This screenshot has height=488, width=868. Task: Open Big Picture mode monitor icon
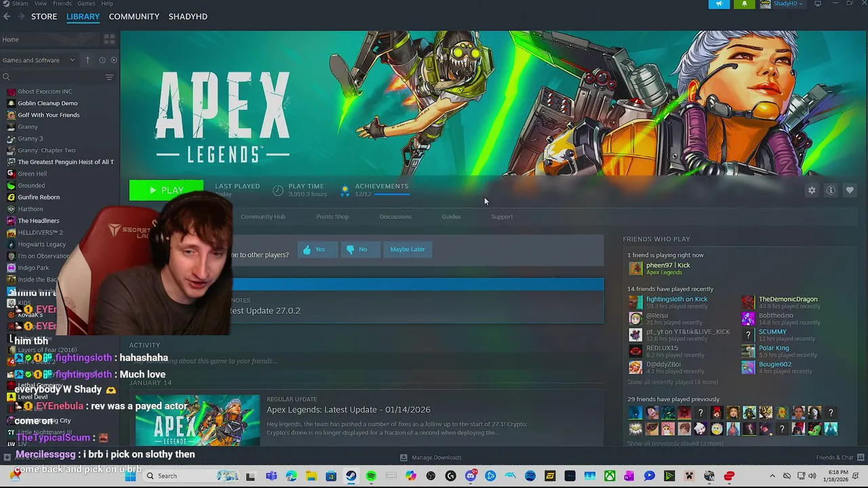tap(817, 3)
